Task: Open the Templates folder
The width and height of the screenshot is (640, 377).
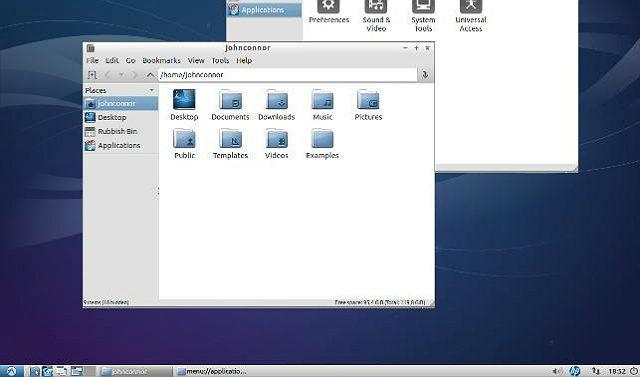Action: (x=230, y=144)
